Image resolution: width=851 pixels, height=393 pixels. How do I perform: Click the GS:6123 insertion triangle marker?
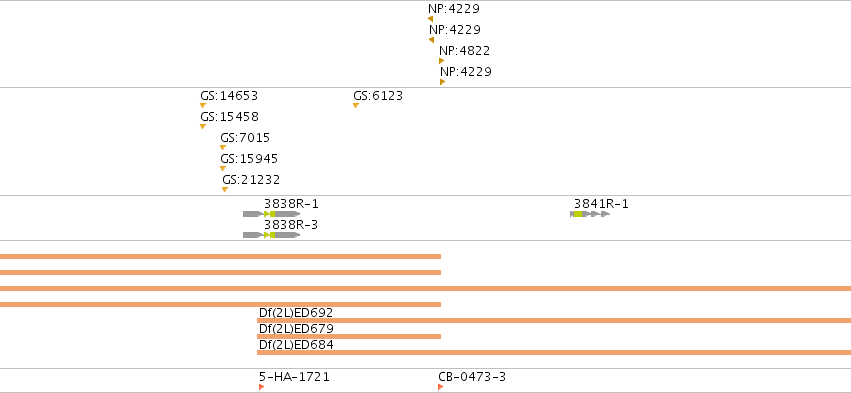point(356,106)
